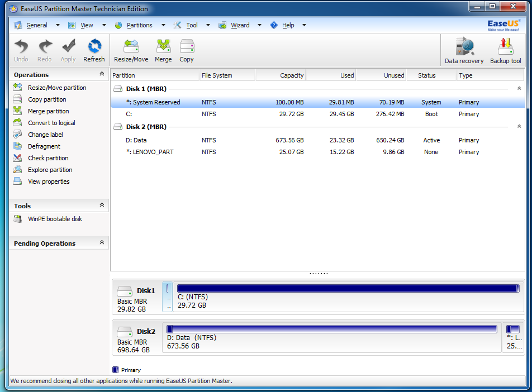Click the Convert to logical link
Image resolution: width=532 pixels, height=392 pixels.
coord(51,123)
